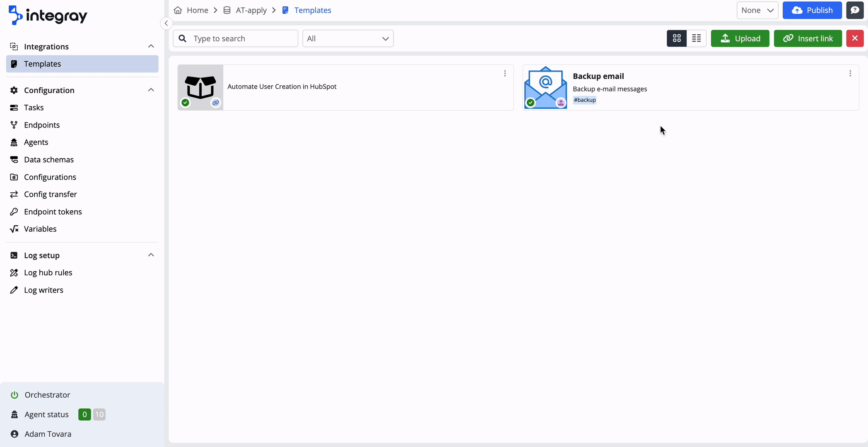The height and width of the screenshot is (447, 868).
Task: Switch to grid view layout
Action: 677,38
